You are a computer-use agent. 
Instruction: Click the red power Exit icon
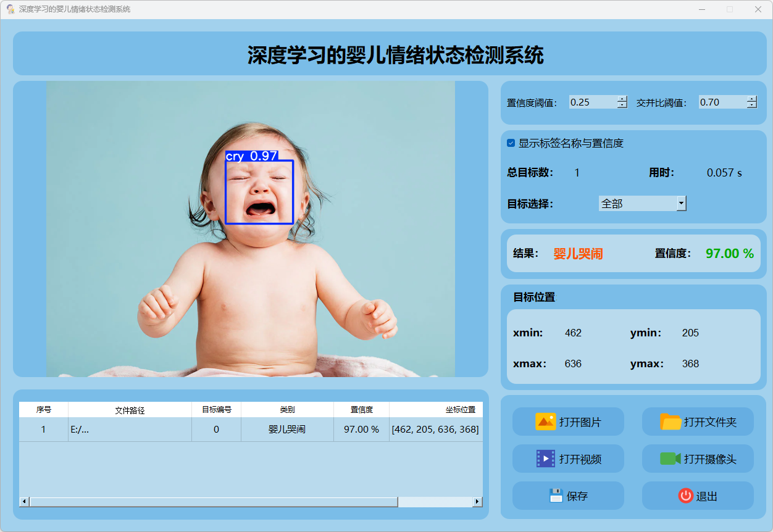click(x=685, y=496)
